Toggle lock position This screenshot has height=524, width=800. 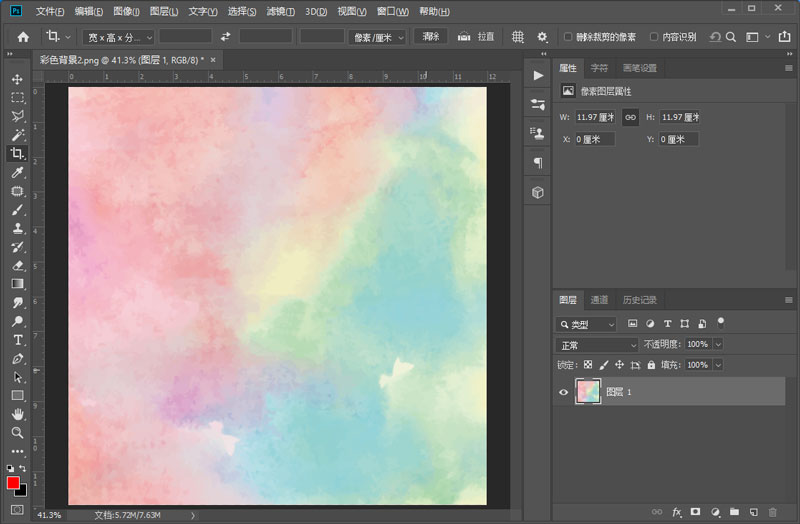coord(619,365)
